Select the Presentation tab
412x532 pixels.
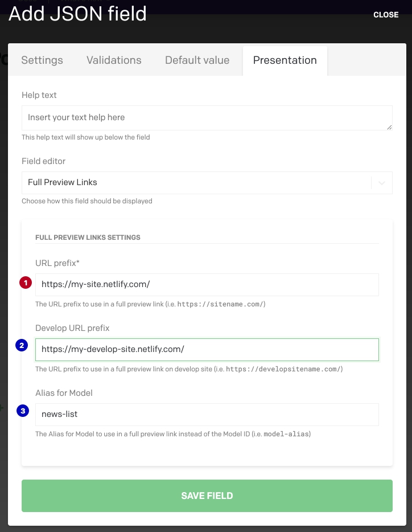pos(285,60)
